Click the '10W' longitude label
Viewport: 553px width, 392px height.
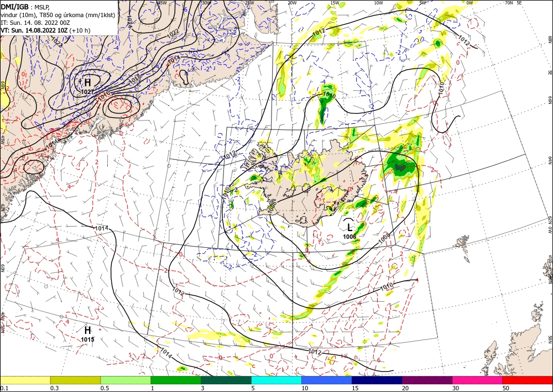(x=378, y=2)
